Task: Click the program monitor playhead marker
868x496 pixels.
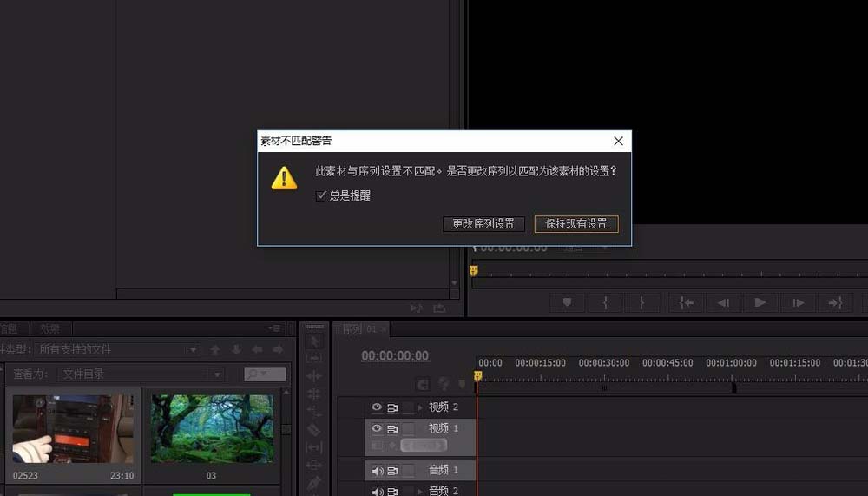Action: tap(474, 270)
